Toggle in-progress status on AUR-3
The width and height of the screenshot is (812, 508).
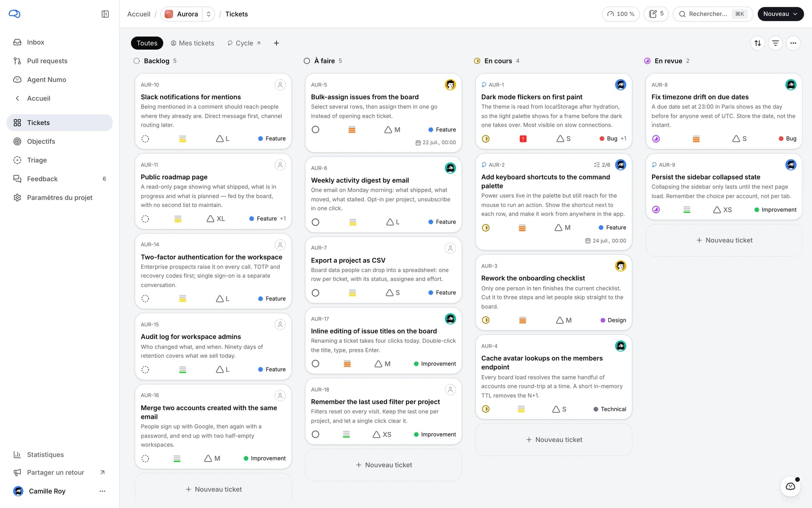click(485, 320)
